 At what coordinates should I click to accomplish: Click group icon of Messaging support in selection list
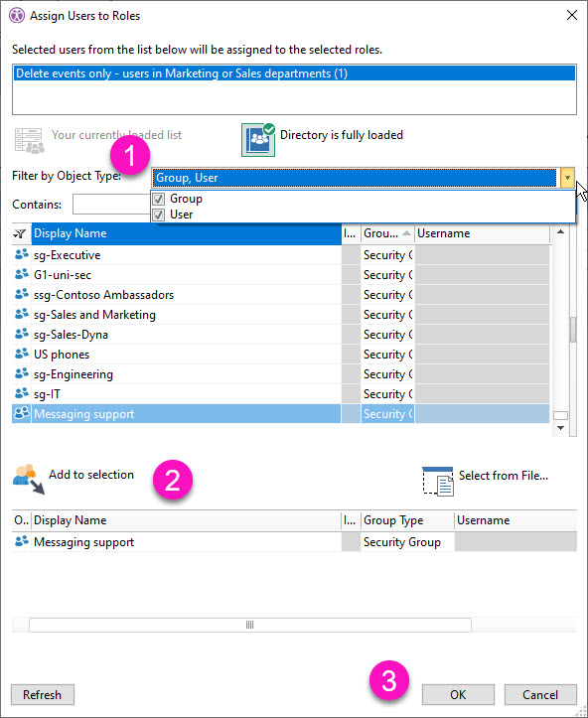click(22, 541)
